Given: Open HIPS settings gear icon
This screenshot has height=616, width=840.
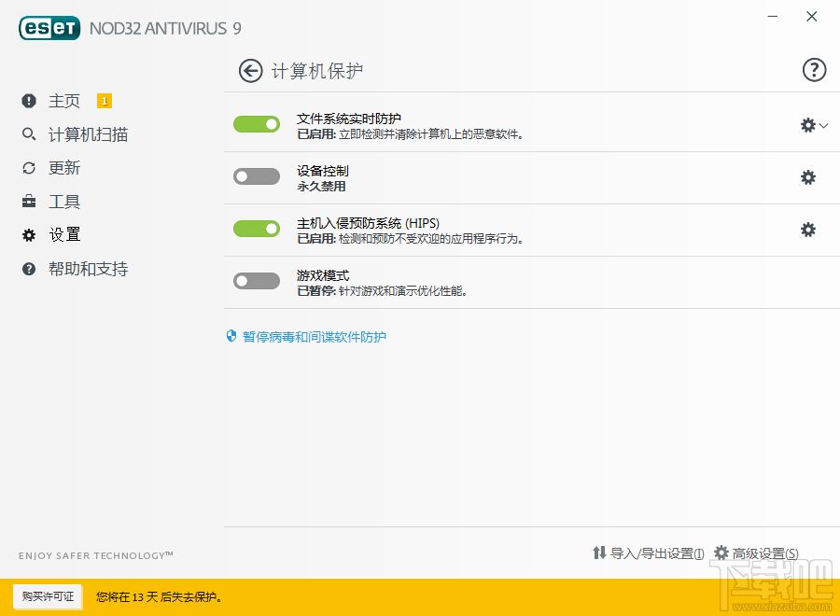Looking at the screenshot, I should pos(807,228).
